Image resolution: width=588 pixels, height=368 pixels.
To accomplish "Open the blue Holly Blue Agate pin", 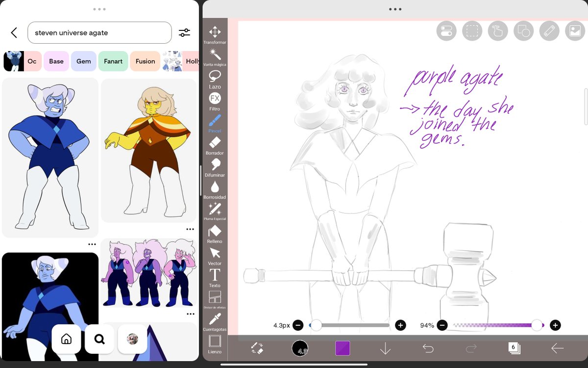I will (50, 158).
